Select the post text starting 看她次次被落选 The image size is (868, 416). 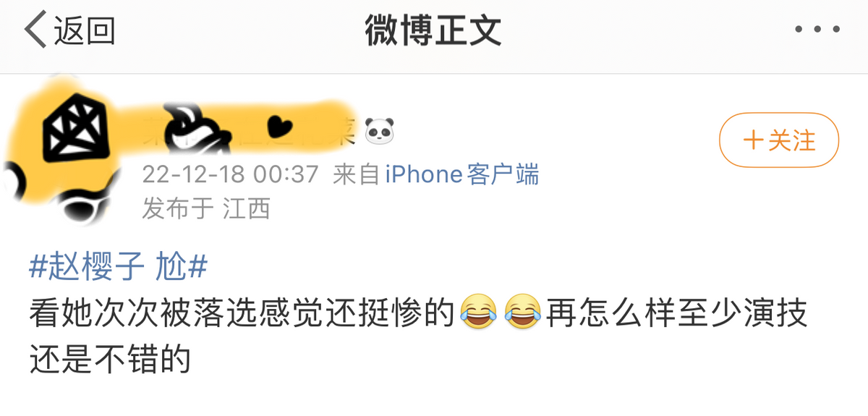click(418, 335)
